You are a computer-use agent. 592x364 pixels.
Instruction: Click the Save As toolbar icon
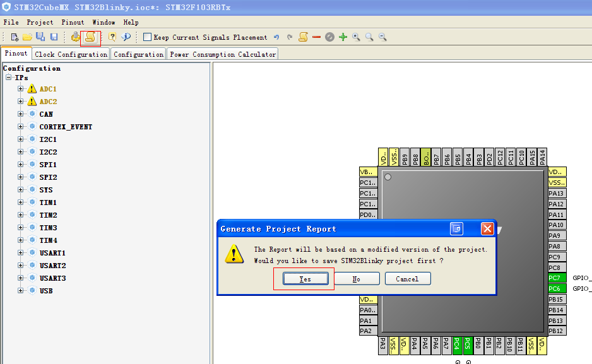tap(40, 37)
